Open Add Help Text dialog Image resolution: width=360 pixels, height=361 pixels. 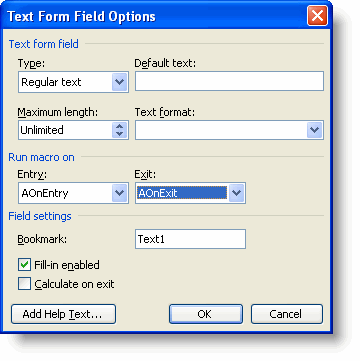pos(63,314)
